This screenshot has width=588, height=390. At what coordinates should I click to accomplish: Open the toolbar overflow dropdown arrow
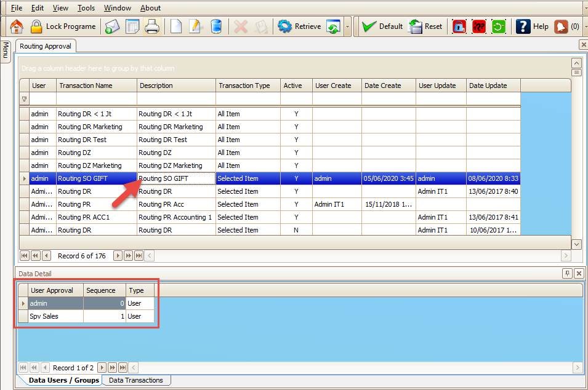tap(347, 26)
